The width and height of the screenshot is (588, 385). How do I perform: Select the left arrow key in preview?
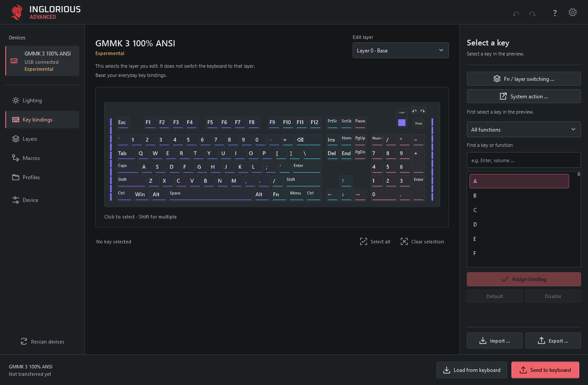point(332,195)
